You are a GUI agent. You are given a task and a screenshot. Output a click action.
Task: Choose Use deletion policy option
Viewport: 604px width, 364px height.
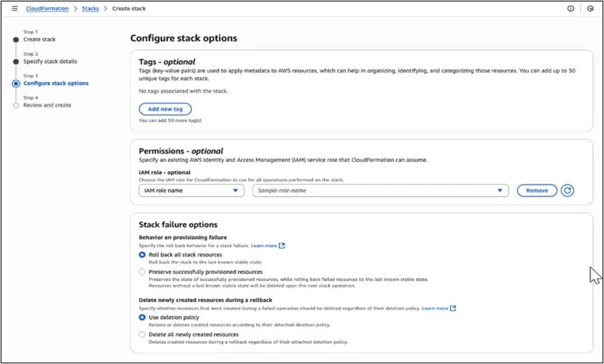[x=143, y=317]
